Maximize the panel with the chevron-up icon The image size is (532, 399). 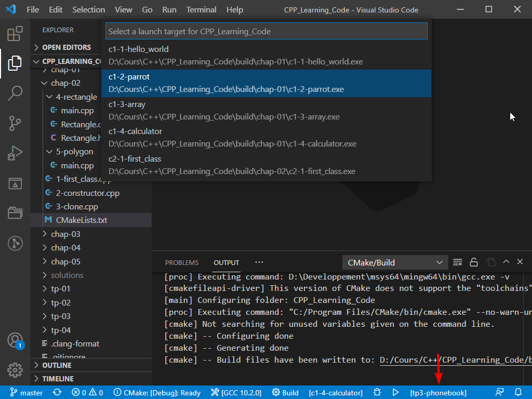pos(506,262)
